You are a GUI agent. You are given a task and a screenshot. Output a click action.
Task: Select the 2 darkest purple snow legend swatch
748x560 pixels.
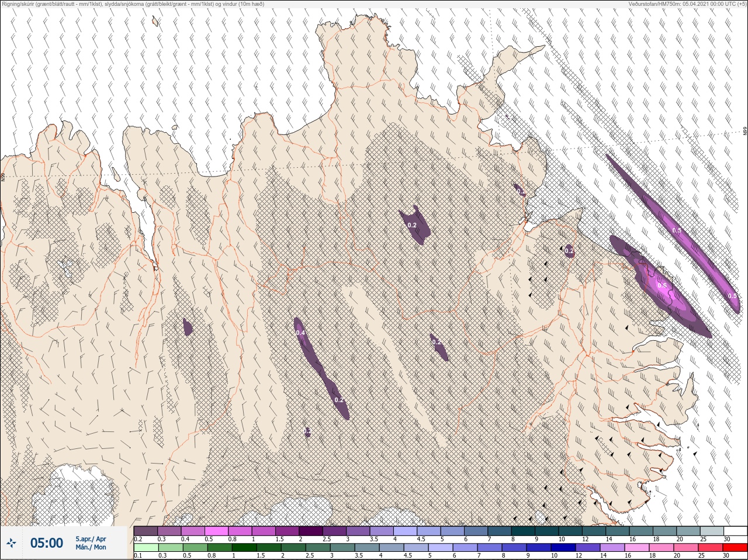click(311, 531)
